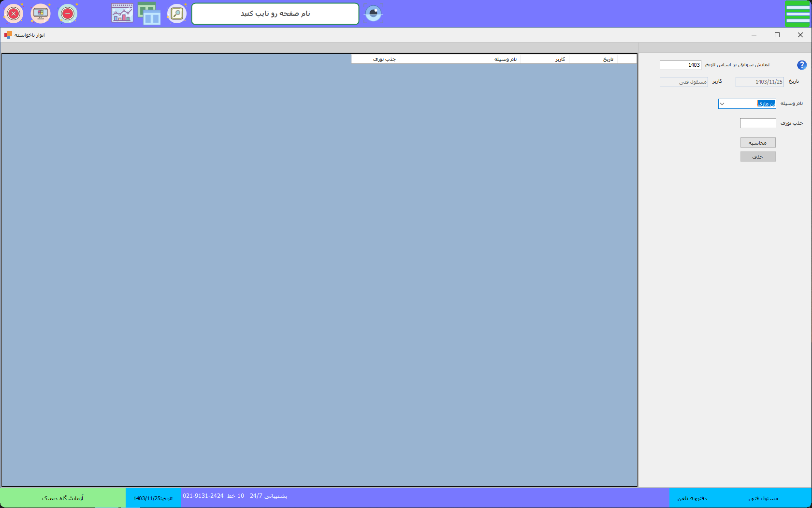Click the blue help question mark icon
Viewport: 812px width, 508px height.
point(801,65)
